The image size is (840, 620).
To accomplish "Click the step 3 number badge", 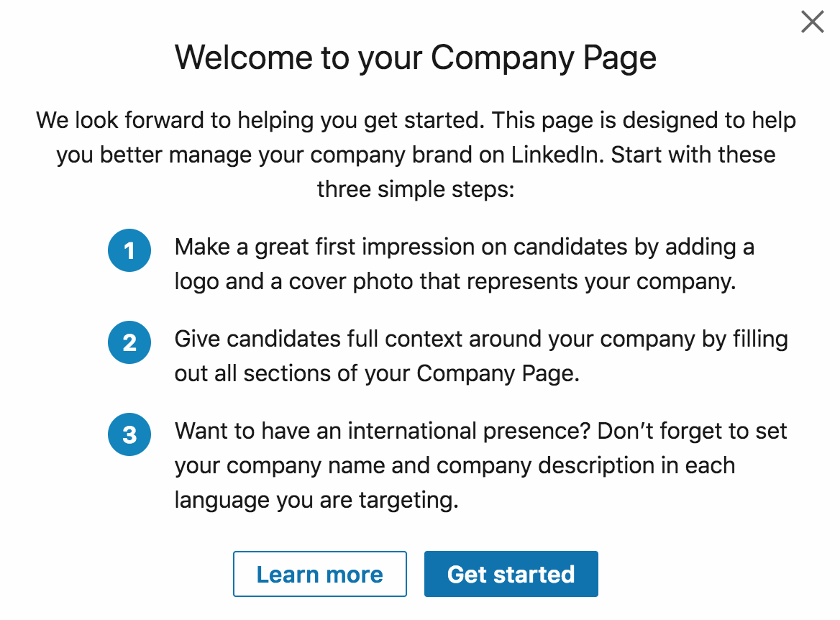I will tap(129, 434).
